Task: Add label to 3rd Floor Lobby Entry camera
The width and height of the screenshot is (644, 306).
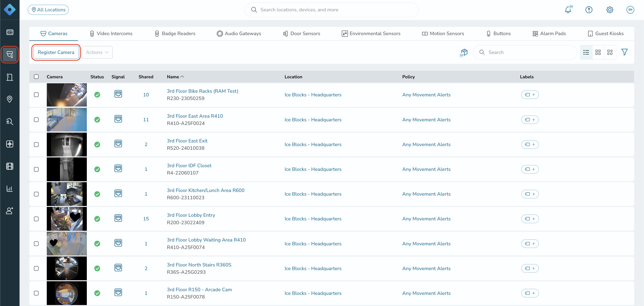Action: click(x=530, y=219)
